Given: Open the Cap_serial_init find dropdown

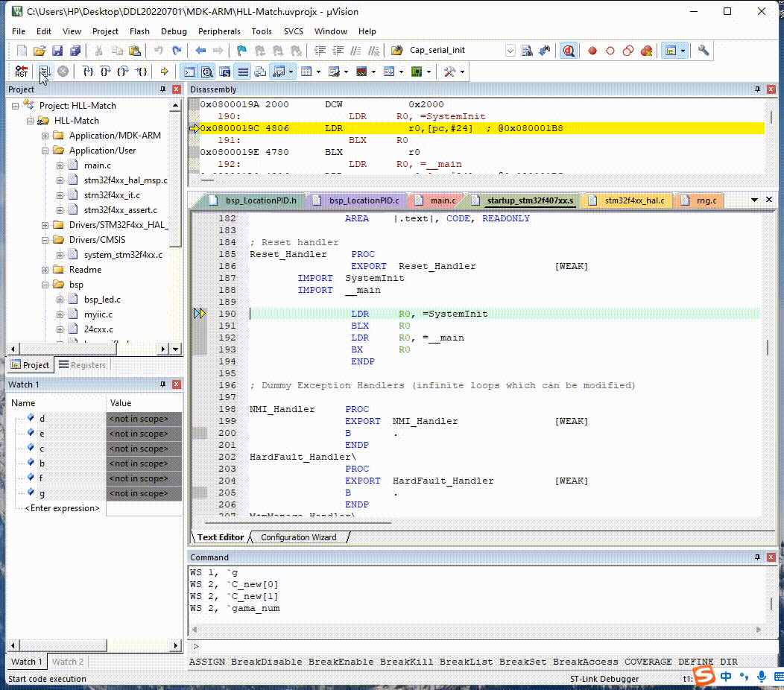Looking at the screenshot, I should pyautogui.click(x=510, y=51).
